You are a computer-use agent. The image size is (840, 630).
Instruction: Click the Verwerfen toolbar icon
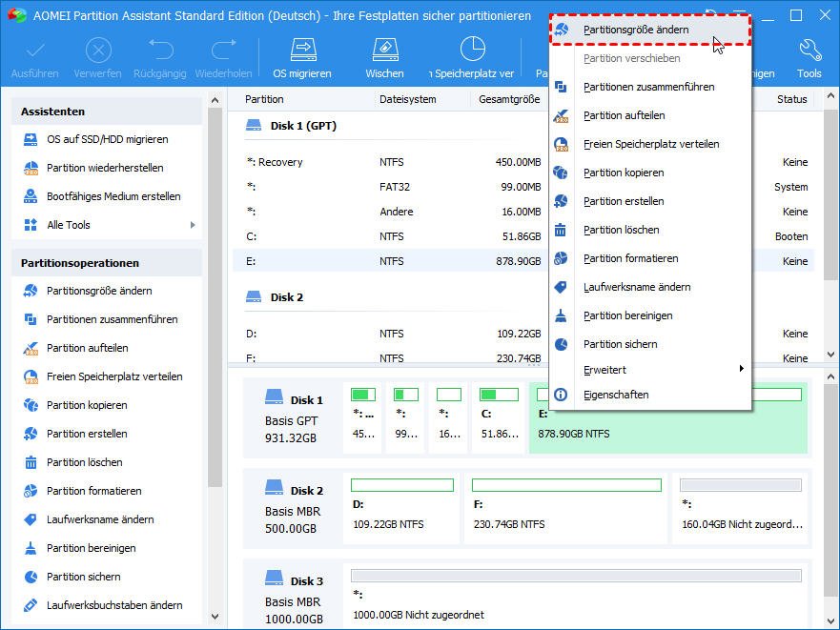(98, 51)
